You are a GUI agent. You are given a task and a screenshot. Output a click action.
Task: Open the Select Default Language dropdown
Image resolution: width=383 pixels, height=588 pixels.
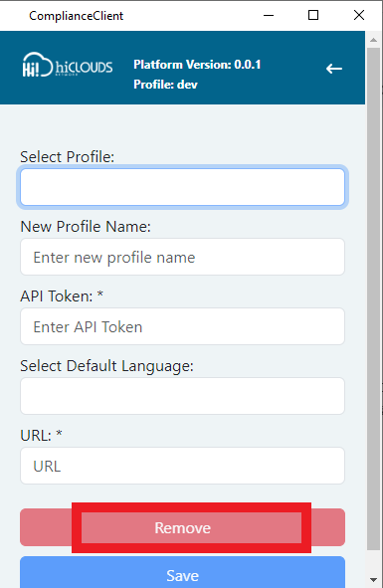182,396
